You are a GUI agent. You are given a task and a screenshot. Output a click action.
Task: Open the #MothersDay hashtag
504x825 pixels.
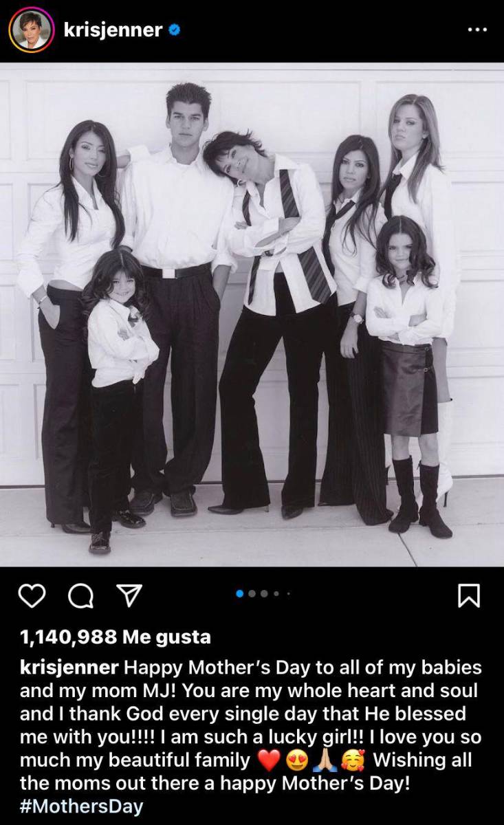81,806
